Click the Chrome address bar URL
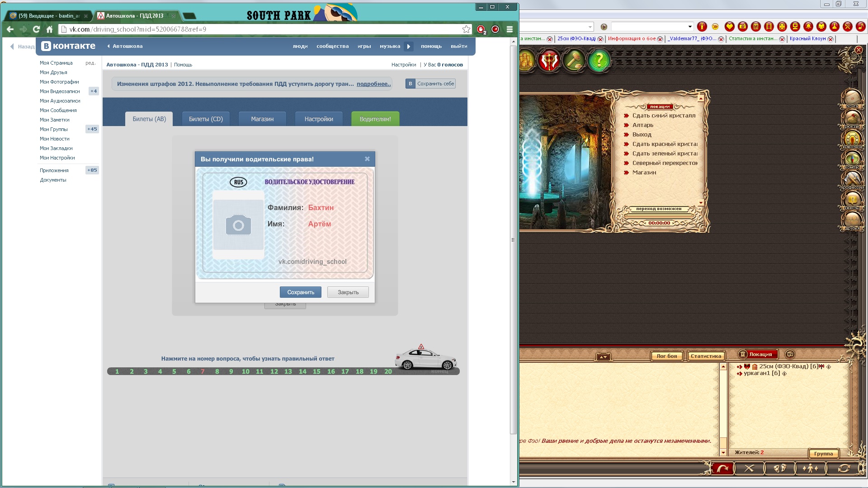This screenshot has height=488, width=868. click(264, 29)
